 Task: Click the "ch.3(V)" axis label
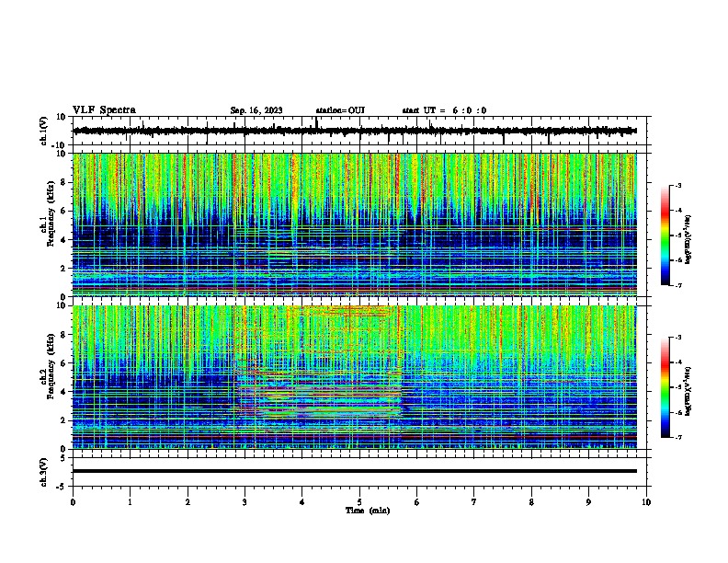point(44,473)
